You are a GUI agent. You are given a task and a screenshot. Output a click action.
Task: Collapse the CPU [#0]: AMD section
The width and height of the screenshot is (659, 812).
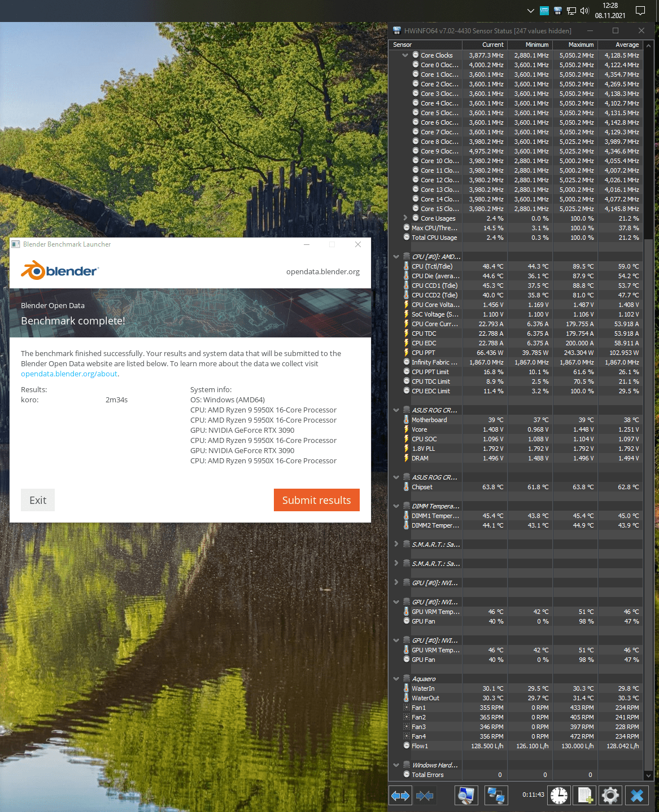pos(396,257)
